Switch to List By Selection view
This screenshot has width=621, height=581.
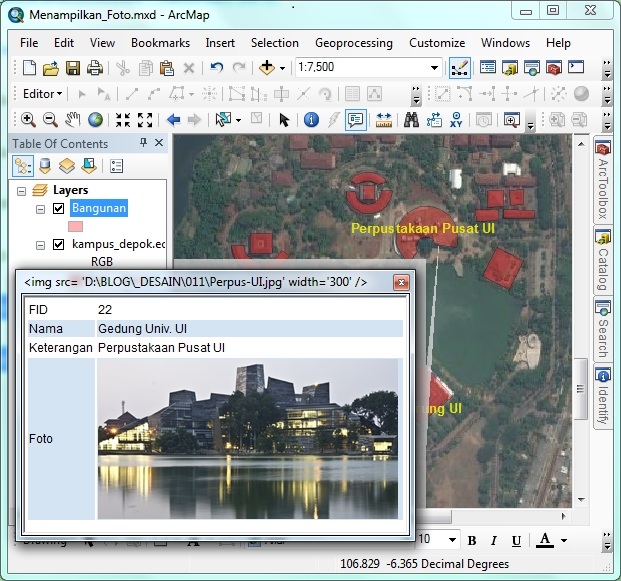click(x=89, y=166)
